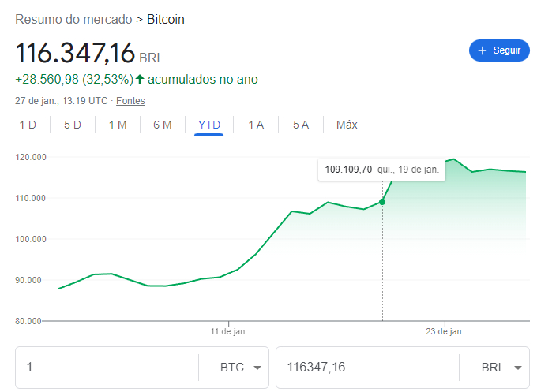Viewport: 552px width, 392px height.
Task: Open the BTC currency dropdown arrow
Action: 257,368
